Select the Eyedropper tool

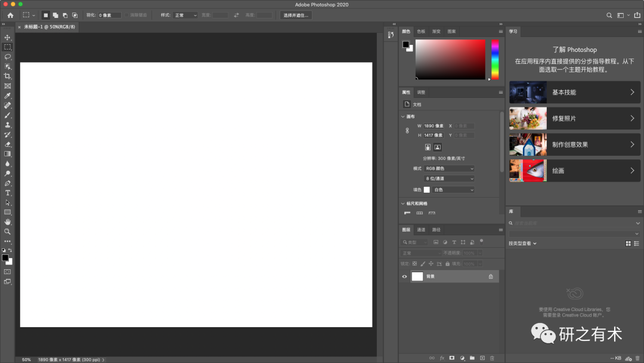coord(7,96)
